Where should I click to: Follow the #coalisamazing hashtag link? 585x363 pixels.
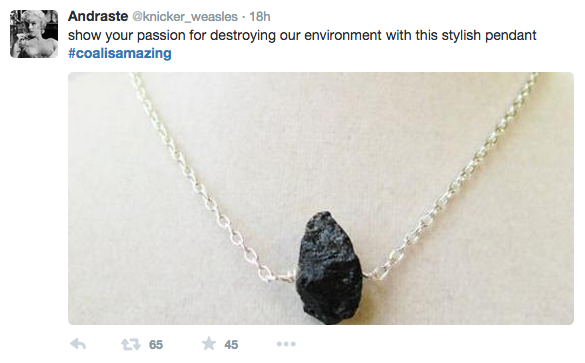(x=120, y=53)
